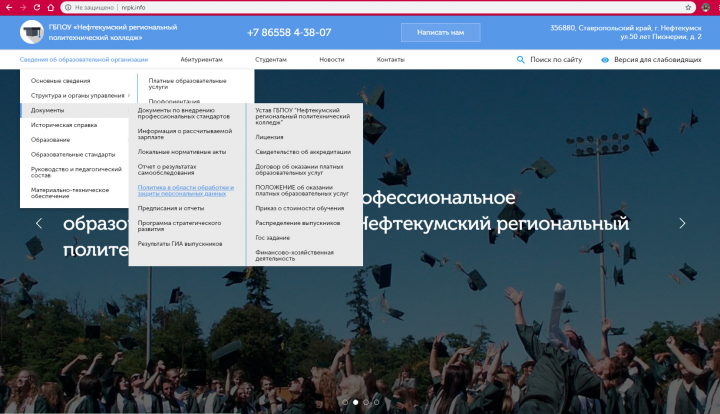Screen dimensions: 720x414
Task: Bookmark the page with the star icon
Action: 688,7
